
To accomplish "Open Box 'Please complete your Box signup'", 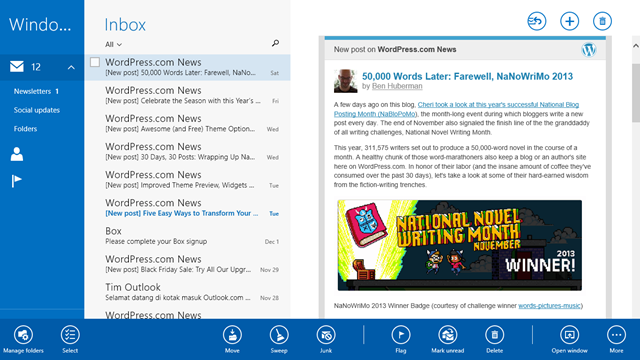I will [x=188, y=236].
